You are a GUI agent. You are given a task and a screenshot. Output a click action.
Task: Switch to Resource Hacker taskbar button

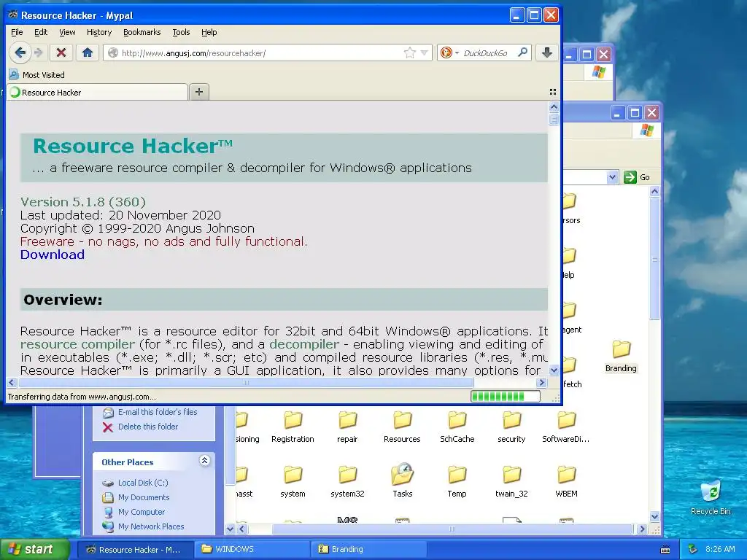pos(136,549)
